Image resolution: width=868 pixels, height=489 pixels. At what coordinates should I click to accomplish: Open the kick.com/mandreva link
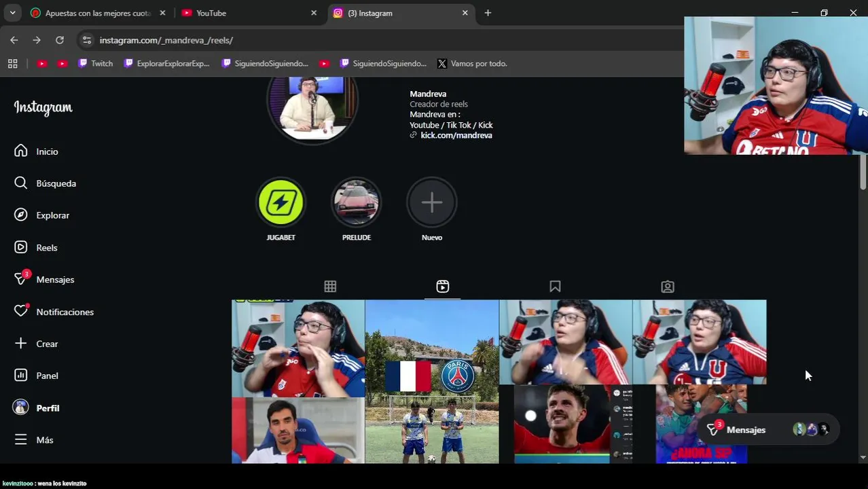click(456, 135)
